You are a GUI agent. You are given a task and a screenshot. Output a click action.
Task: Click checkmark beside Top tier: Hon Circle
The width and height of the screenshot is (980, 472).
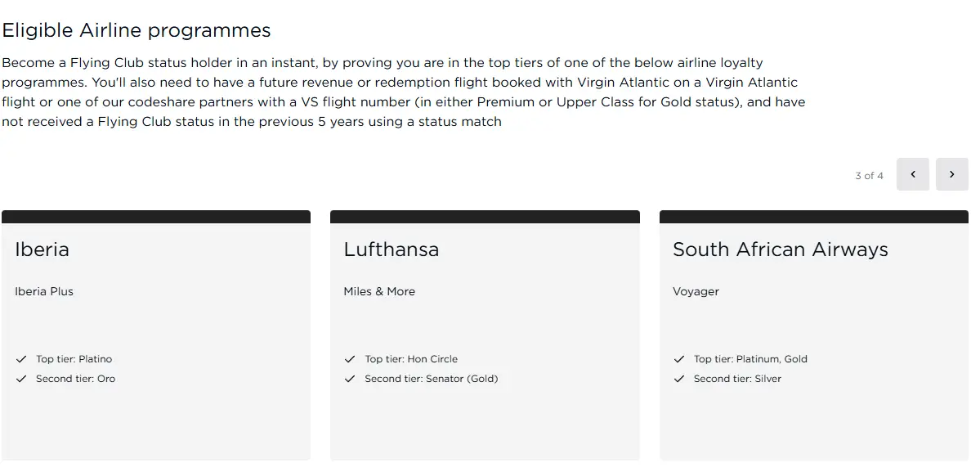(x=350, y=359)
